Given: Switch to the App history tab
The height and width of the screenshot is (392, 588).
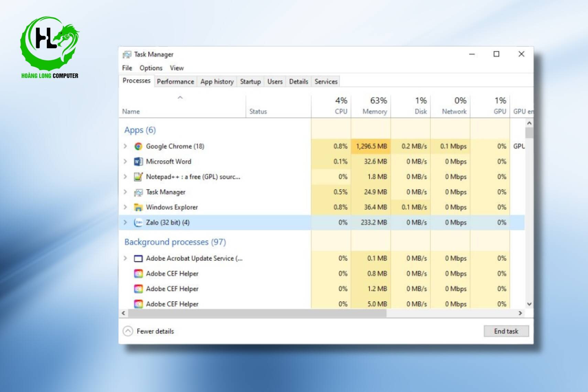Looking at the screenshot, I should [217, 81].
